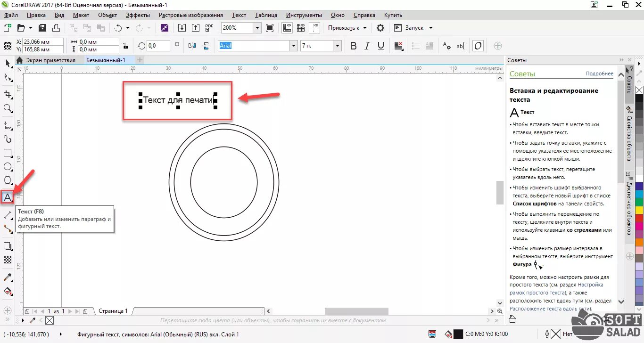Image resolution: width=644 pixels, height=343 pixels.
Task: Select the Pick tool in the toolbox
Action: coord(7,64)
